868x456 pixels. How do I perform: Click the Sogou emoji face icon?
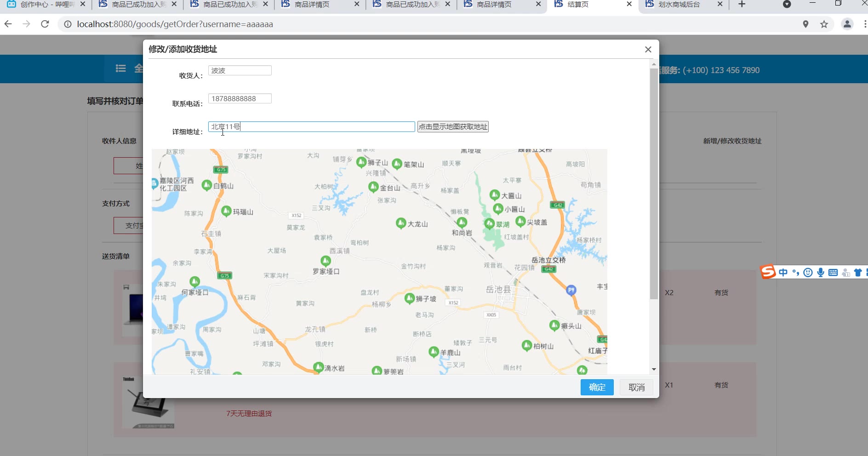(808, 273)
